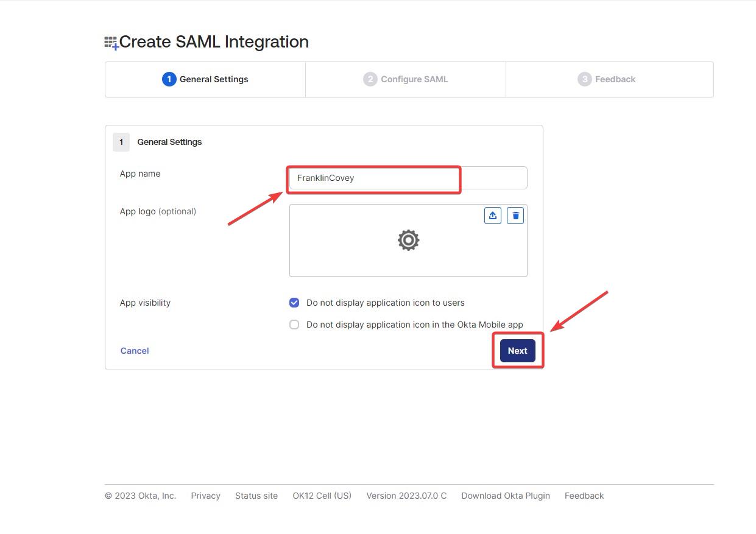Click the upload logo icon
Screen dimensions: 756x534
[x=493, y=216]
